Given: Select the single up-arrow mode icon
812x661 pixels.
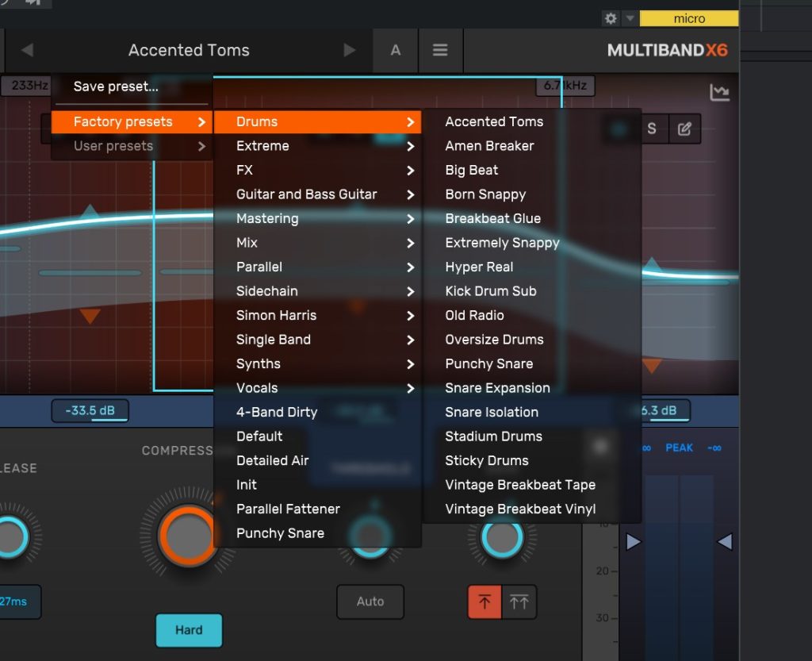Looking at the screenshot, I should pyautogui.click(x=485, y=601).
